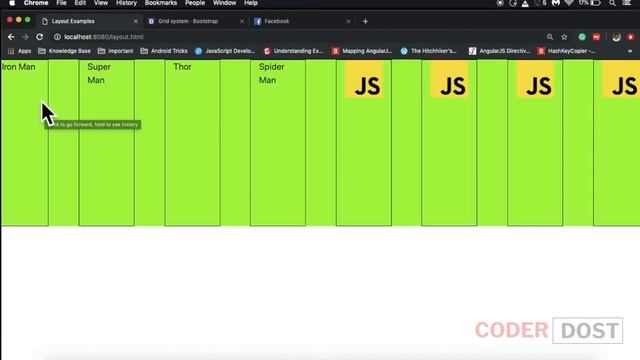Open Understanding Ex... bookmark
The width and height of the screenshot is (640, 360).
coord(293,51)
